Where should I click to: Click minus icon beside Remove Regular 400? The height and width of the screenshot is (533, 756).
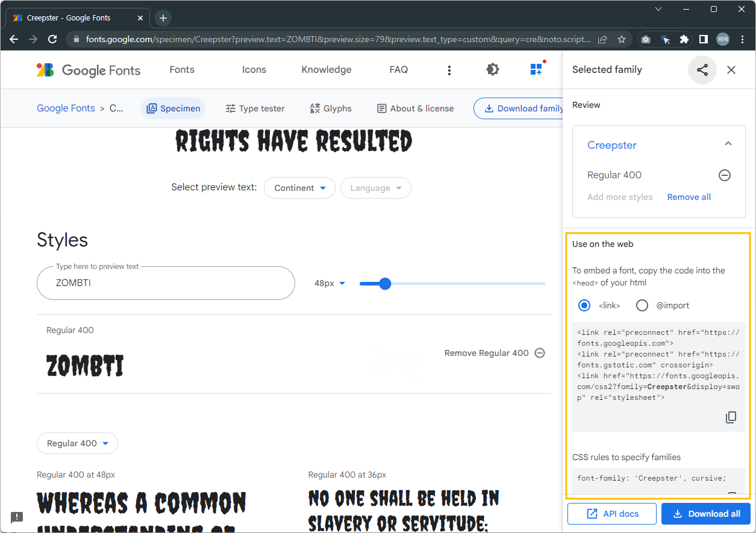coord(540,353)
